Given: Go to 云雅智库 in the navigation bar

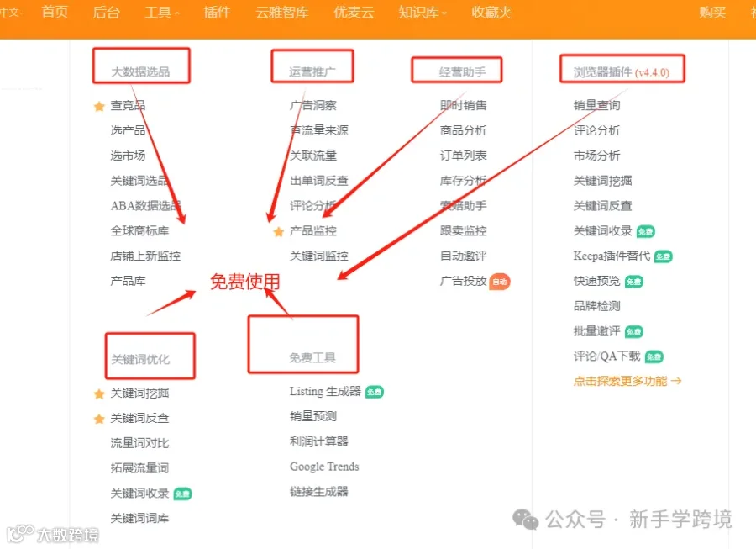Looking at the screenshot, I should pos(282,12).
